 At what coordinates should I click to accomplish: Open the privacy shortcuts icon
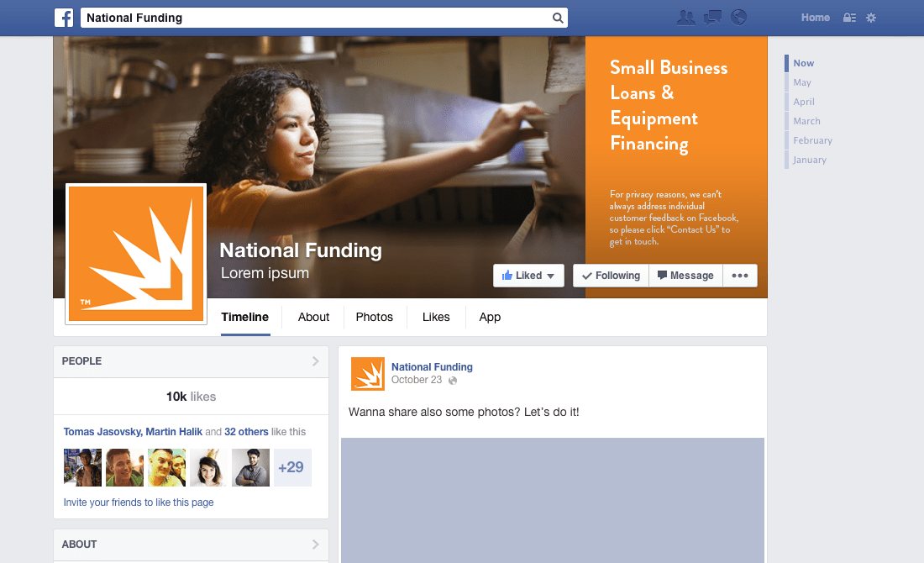[x=849, y=18]
